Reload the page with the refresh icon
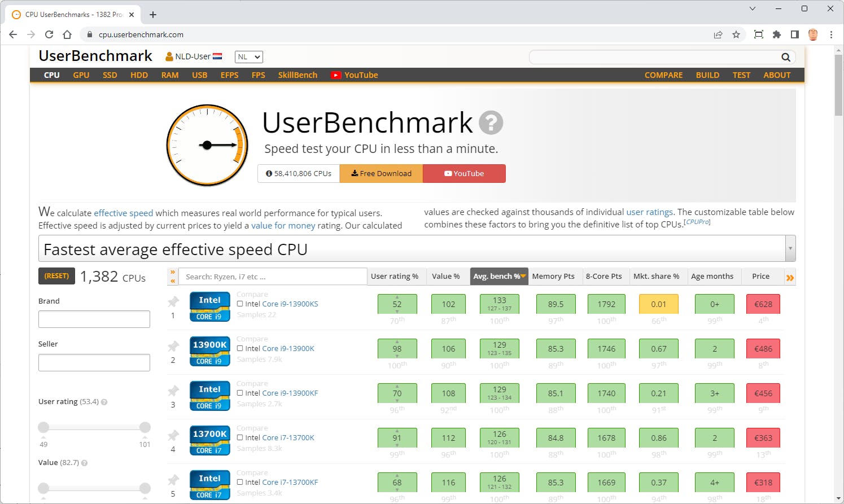The height and width of the screenshot is (504, 844). coord(49,34)
